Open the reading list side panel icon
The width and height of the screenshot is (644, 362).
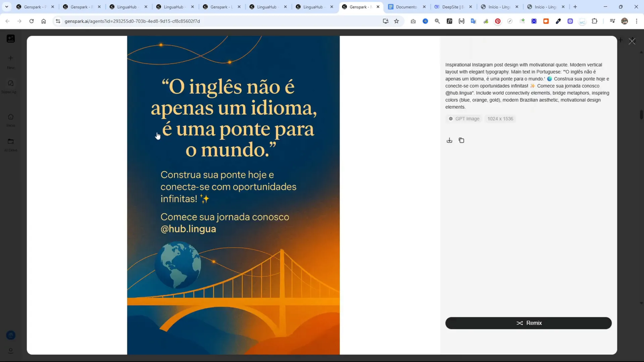612,21
